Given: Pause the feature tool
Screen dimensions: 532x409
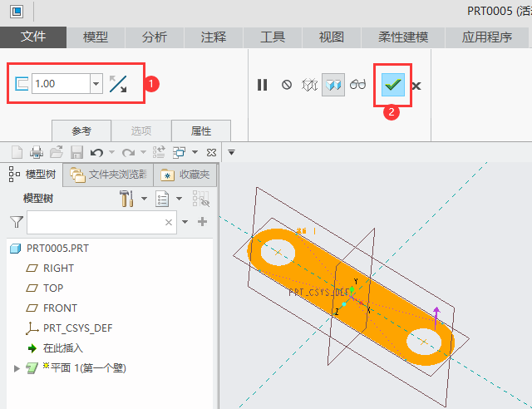Looking at the screenshot, I should 263,85.
